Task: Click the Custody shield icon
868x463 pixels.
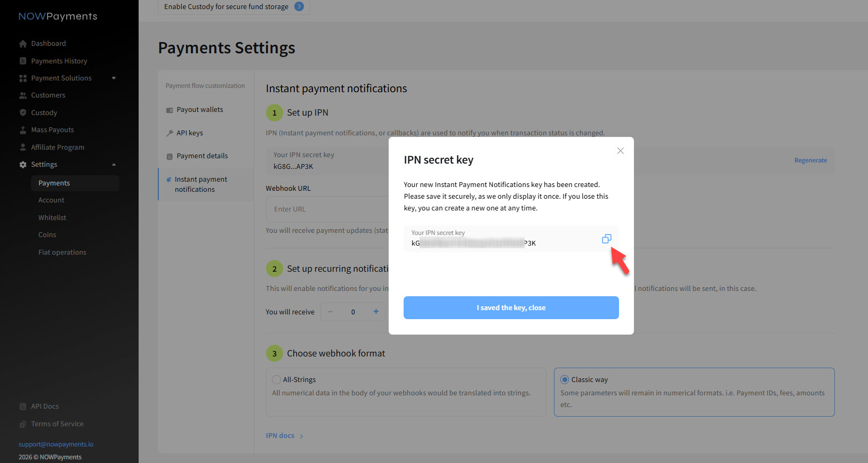Action: point(23,113)
